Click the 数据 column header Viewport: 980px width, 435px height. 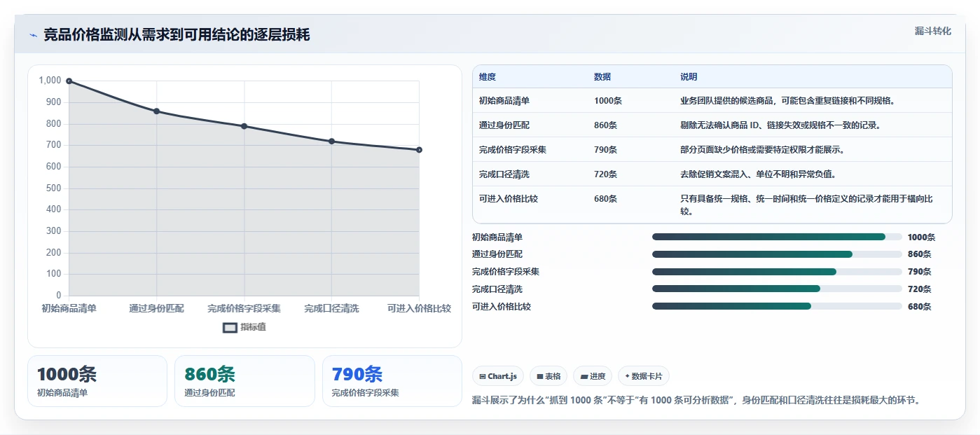pyautogui.click(x=602, y=77)
